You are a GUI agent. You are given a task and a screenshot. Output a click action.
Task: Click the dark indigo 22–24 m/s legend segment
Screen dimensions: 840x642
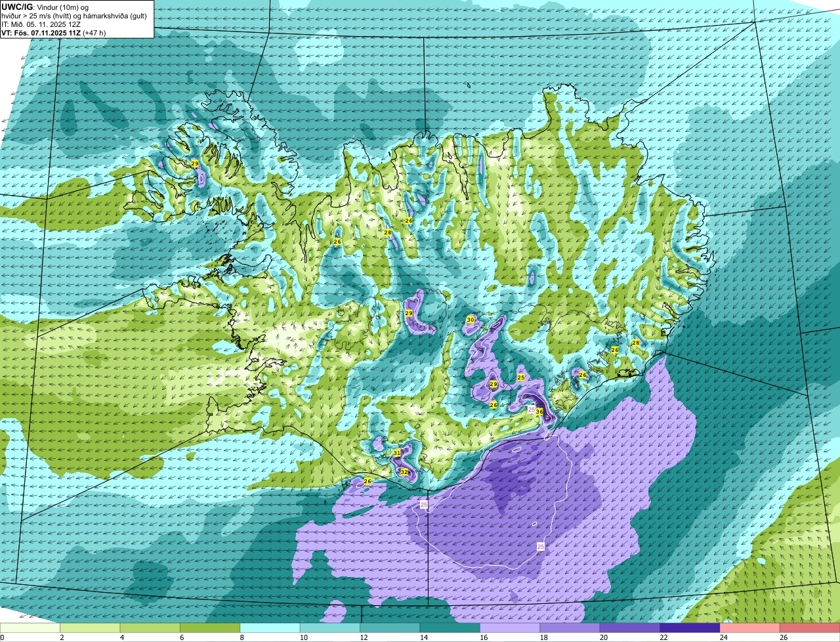point(690,628)
